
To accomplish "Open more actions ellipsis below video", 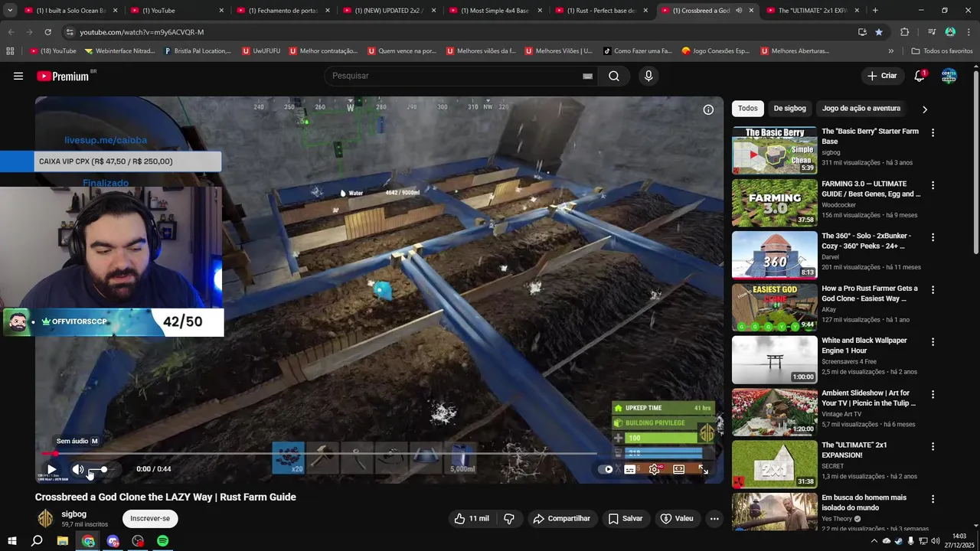I will (714, 518).
